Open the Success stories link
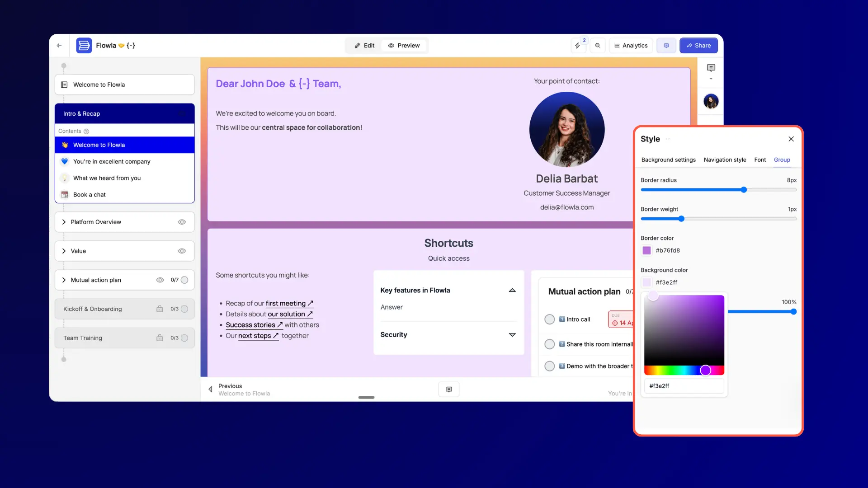The width and height of the screenshot is (868, 488). (251, 325)
